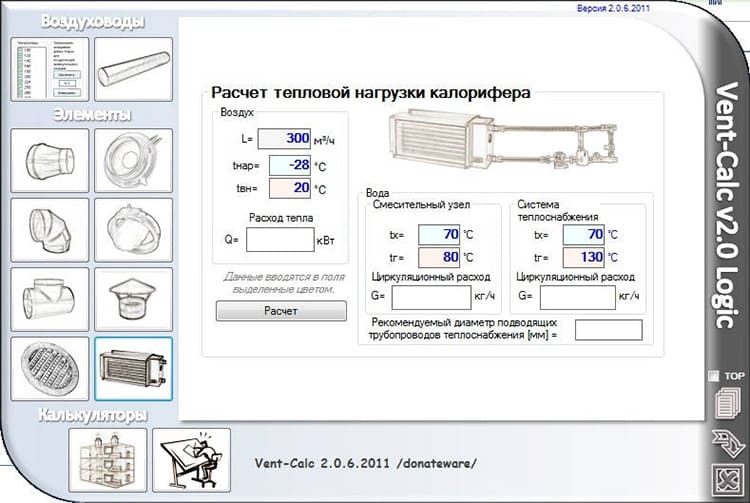Click the double arrow icon in sidebar
The image size is (750, 503).
[726, 441]
